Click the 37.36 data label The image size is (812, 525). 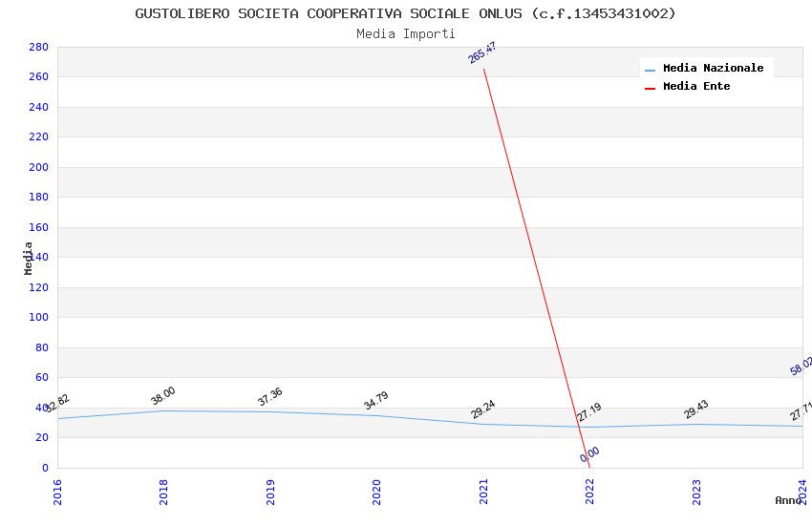pos(269,397)
